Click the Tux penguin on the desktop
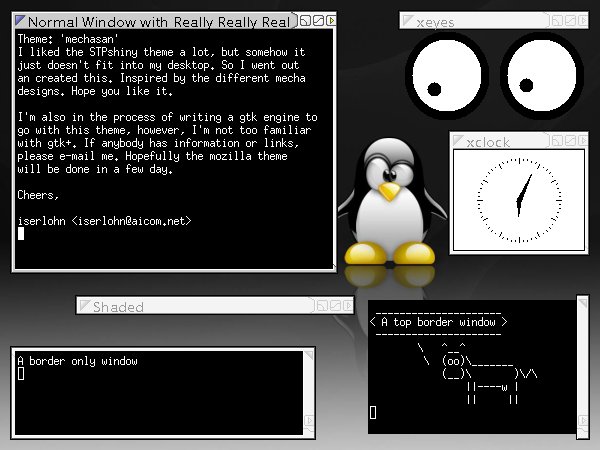Viewport: 600px width, 450px height. [x=390, y=202]
